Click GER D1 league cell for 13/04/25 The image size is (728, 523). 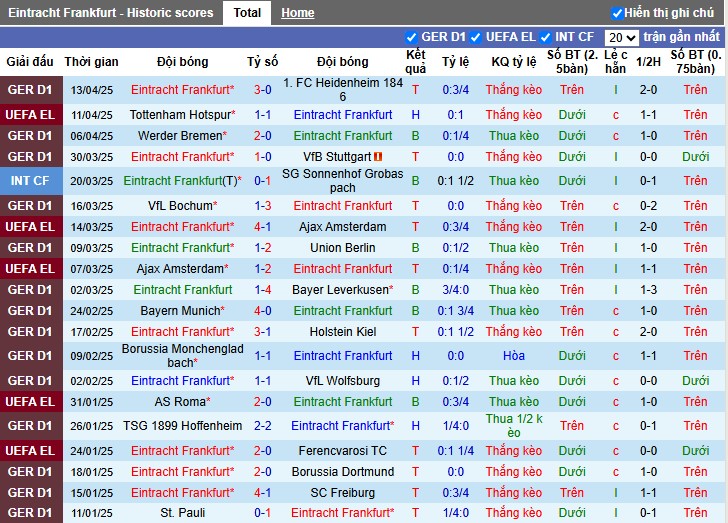30,90
